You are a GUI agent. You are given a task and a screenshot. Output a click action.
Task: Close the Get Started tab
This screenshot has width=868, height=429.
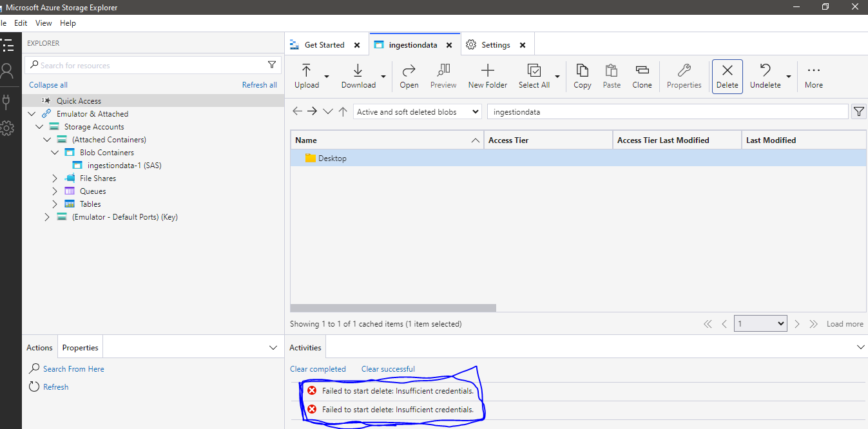[x=358, y=45]
